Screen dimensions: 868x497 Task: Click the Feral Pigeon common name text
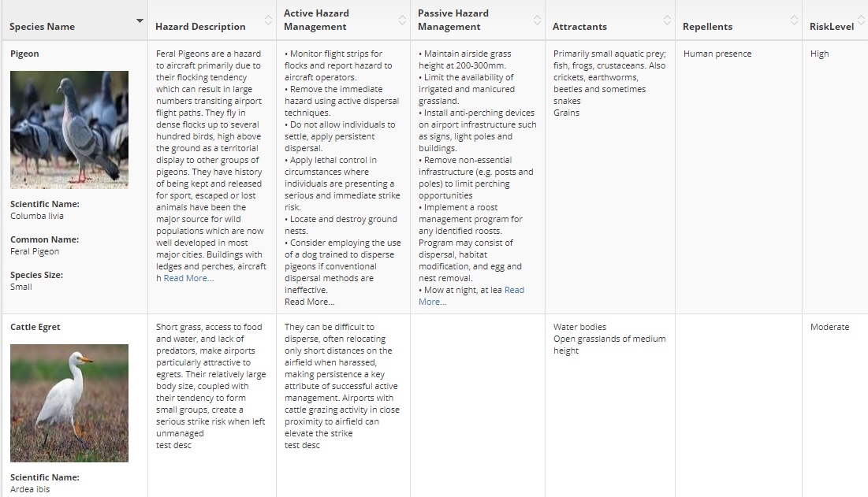[x=35, y=251]
